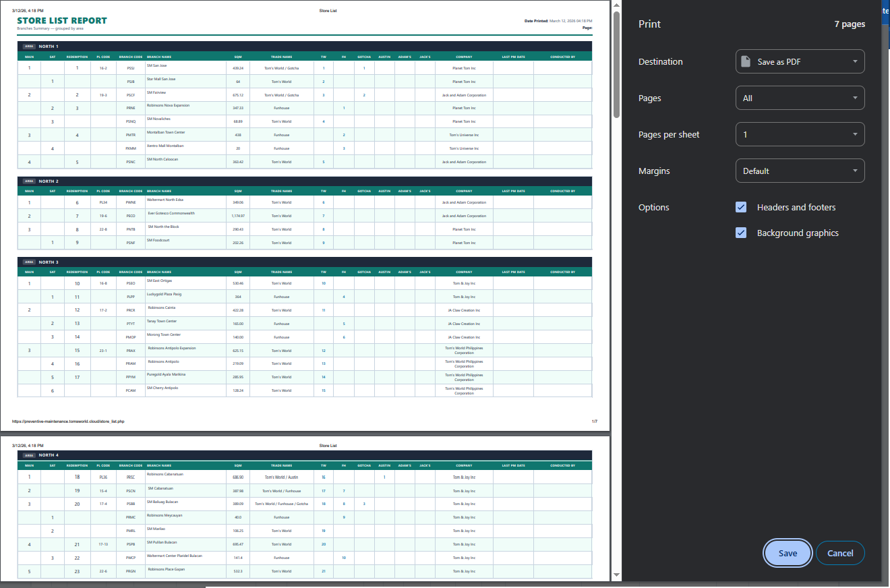Click the Margins field's caret arrow
The width and height of the screenshot is (890, 588).
coord(855,171)
